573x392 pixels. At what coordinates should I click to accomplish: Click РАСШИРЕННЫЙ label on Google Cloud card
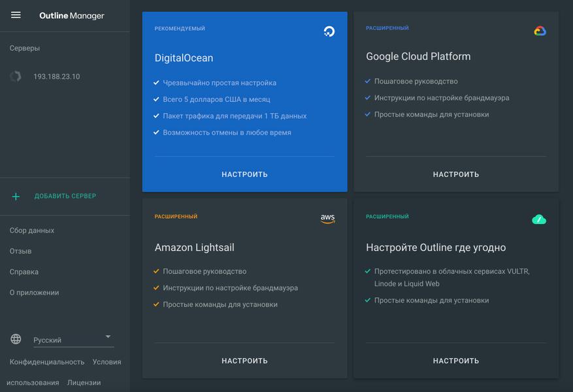387,28
